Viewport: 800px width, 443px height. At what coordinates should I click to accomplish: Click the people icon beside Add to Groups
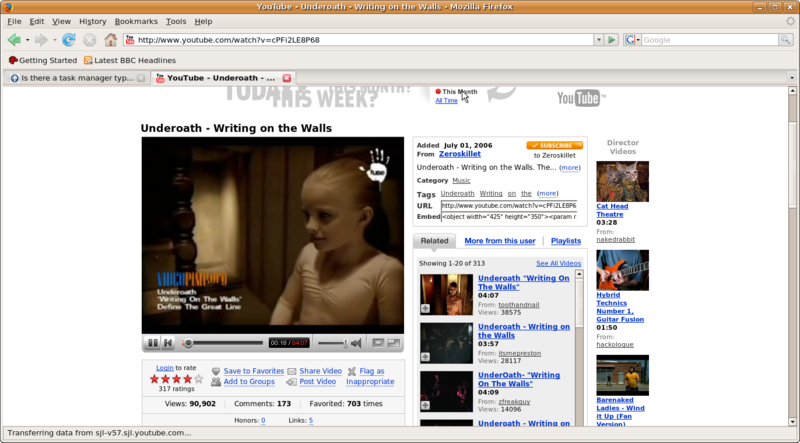(x=216, y=382)
